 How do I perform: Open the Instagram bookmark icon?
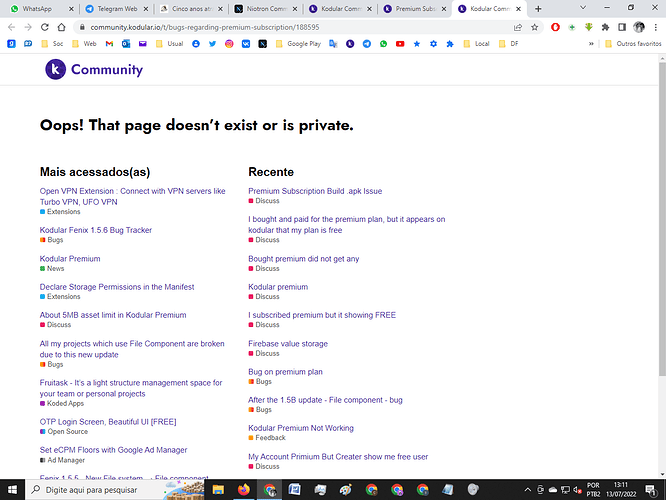pos(229,44)
